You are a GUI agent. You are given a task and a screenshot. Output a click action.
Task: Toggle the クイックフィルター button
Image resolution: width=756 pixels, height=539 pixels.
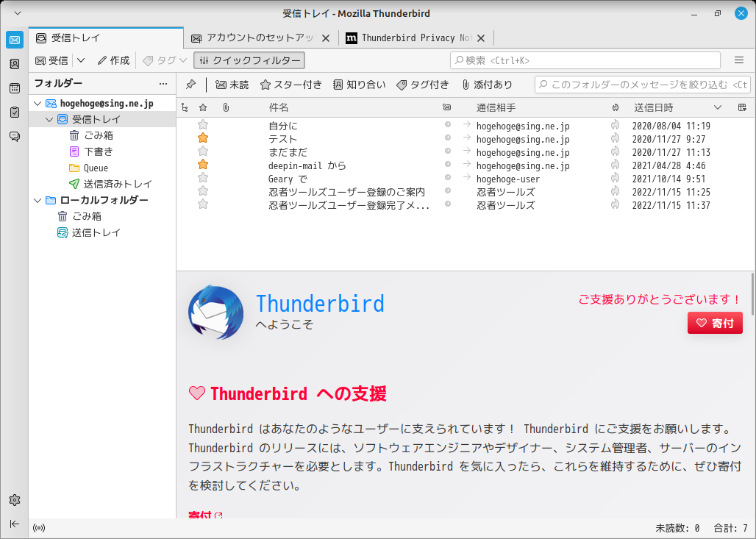[x=249, y=60]
